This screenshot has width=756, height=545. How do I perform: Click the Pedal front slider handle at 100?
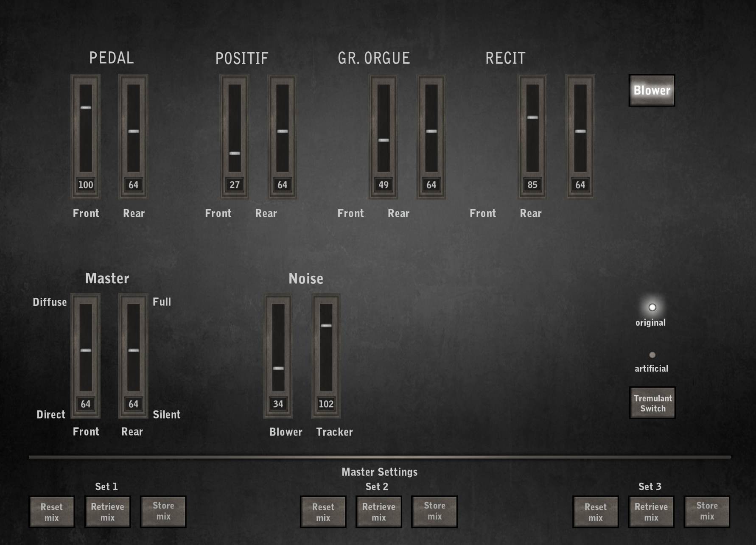(x=86, y=108)
